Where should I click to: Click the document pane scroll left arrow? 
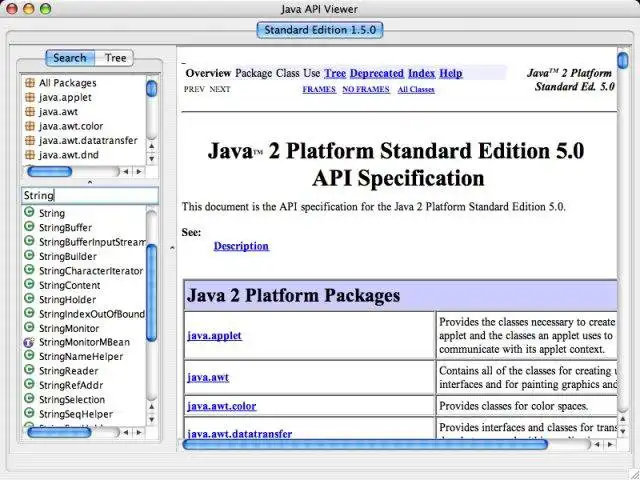click(x=597, y=444)
